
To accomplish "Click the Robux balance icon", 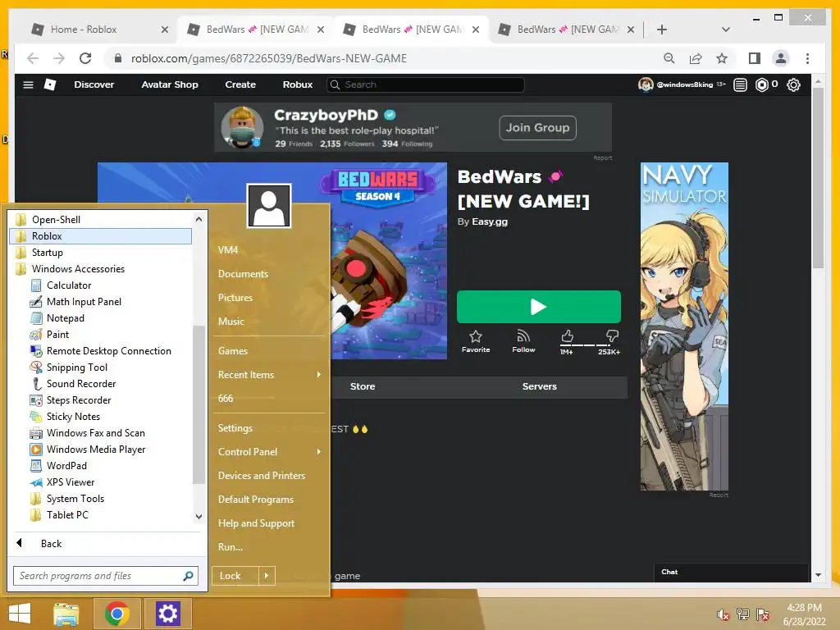I will [761, 84].
